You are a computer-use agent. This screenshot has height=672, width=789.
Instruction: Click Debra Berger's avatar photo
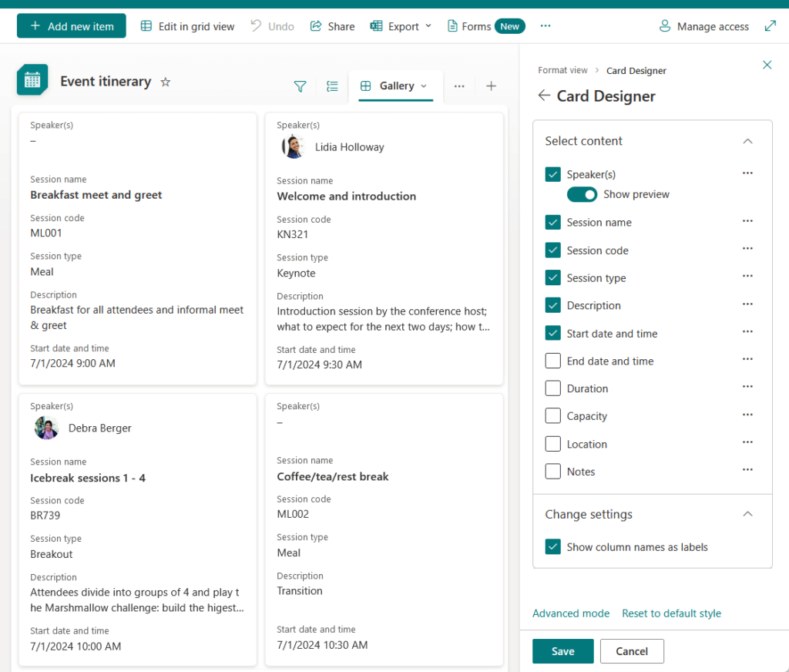46,428
